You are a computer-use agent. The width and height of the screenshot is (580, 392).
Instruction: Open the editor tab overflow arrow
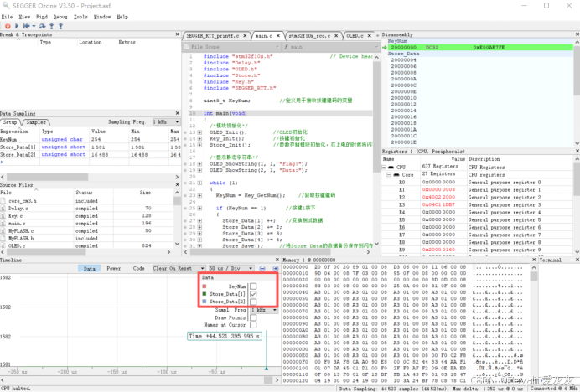tap(378, 36)
